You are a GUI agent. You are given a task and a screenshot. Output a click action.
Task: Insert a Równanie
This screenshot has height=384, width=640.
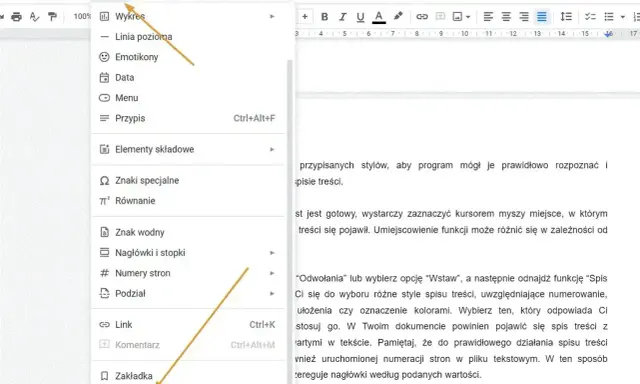click(188, 201)
